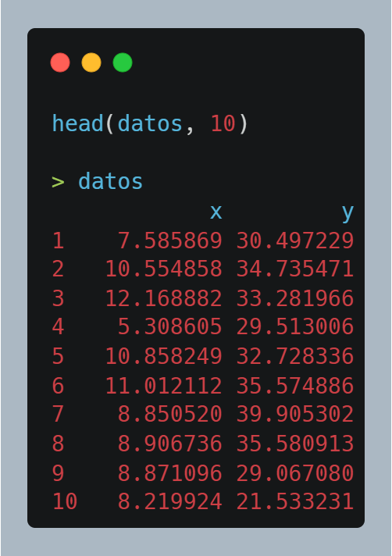Click y value 29.067080

295,473
